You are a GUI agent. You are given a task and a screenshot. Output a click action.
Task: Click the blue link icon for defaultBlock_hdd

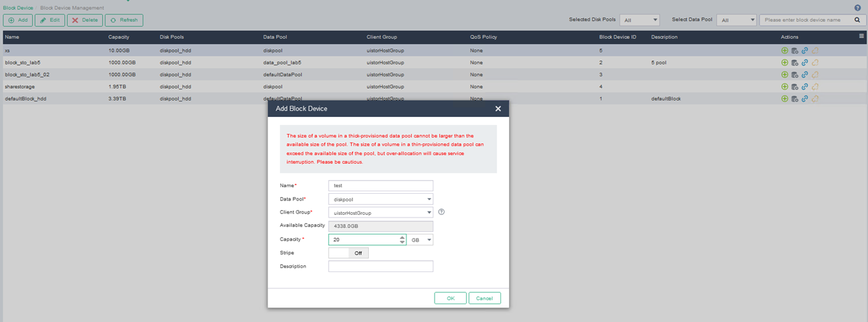pos(804,99)
